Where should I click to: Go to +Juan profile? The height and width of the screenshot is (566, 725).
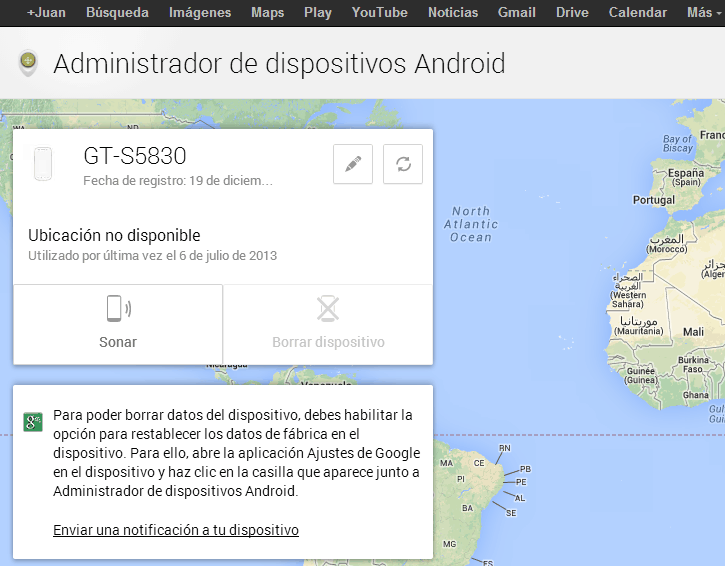point(46,13)
